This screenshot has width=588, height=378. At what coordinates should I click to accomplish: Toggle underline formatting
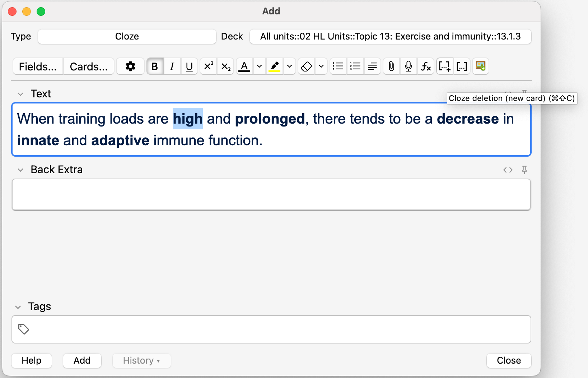tap(189, 66)
